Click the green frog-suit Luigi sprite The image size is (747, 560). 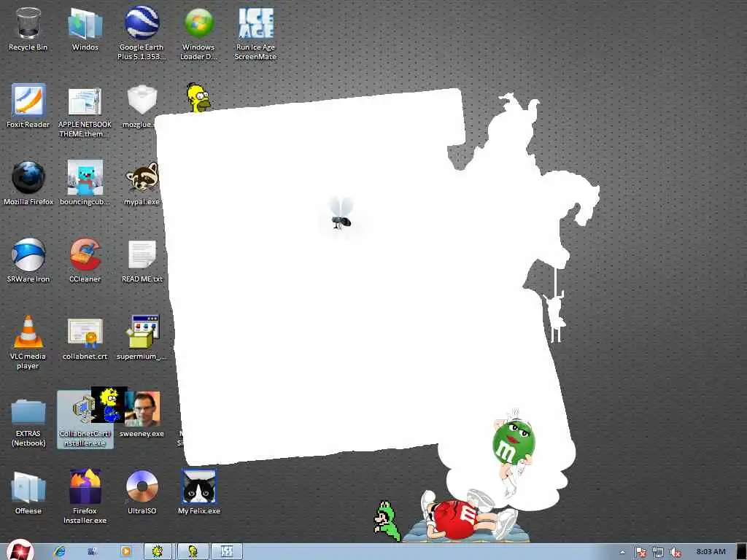[387, 521]
